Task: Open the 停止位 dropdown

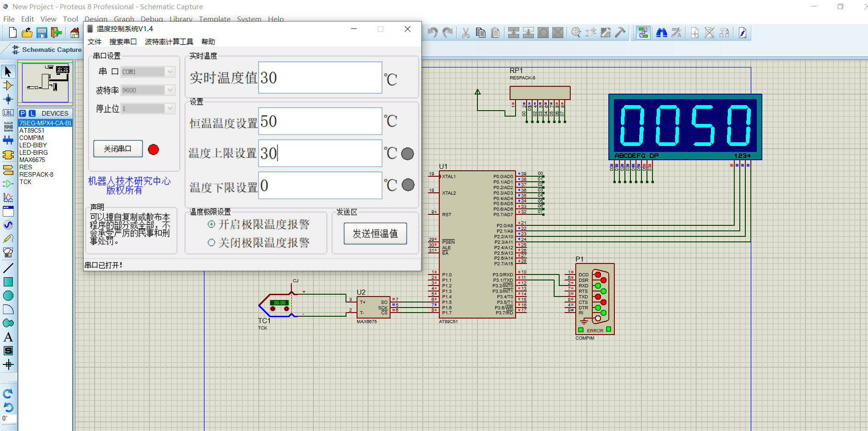Action: coord(148,108)
